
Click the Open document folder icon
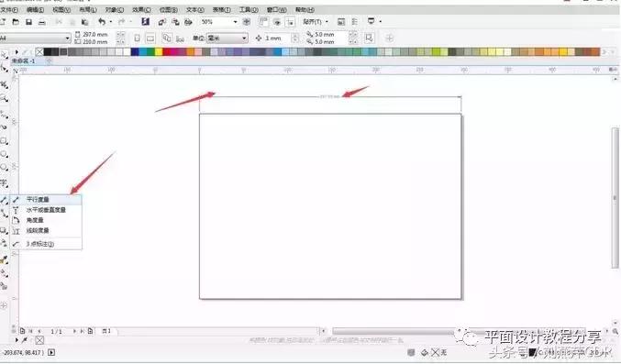[16, 22]
